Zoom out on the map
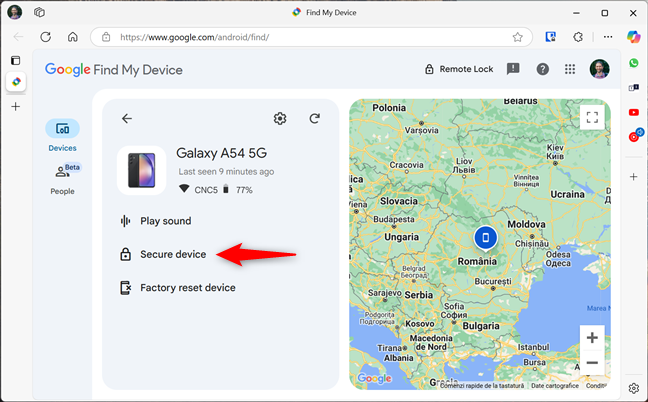 tap(592, 363)
